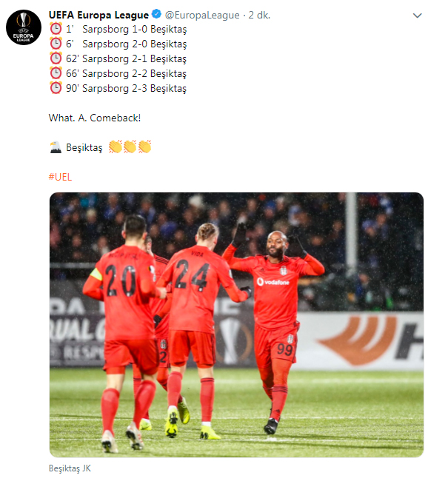Click the blue verified badge
The width and height of the screenshot is (448, 481).
(156, 14)
